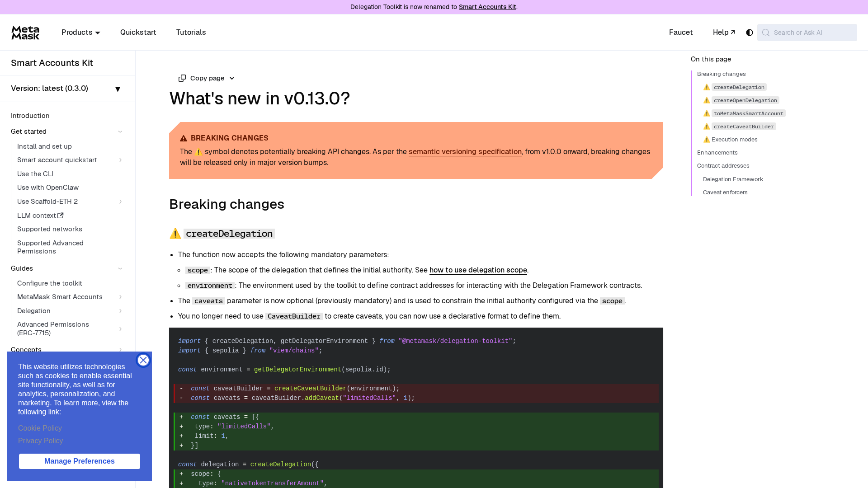The image size is (868, 488).
Task: Open Install and set up
Action: [44, 146]
